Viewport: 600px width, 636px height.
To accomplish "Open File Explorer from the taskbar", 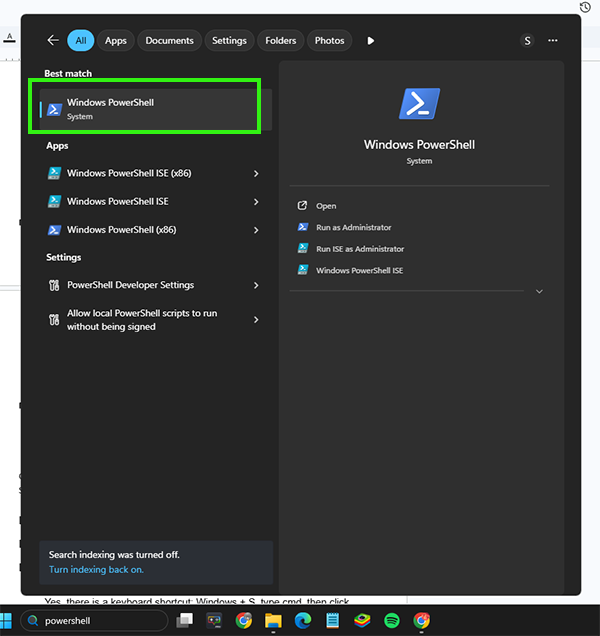I will 273,621.
